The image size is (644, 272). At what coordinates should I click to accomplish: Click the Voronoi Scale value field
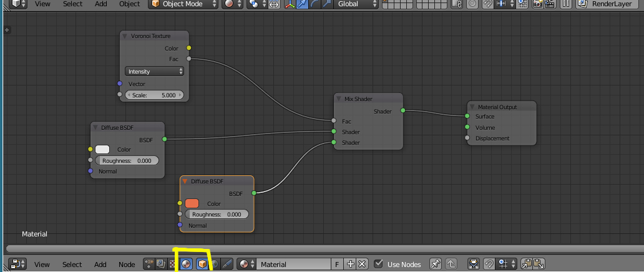154,95
